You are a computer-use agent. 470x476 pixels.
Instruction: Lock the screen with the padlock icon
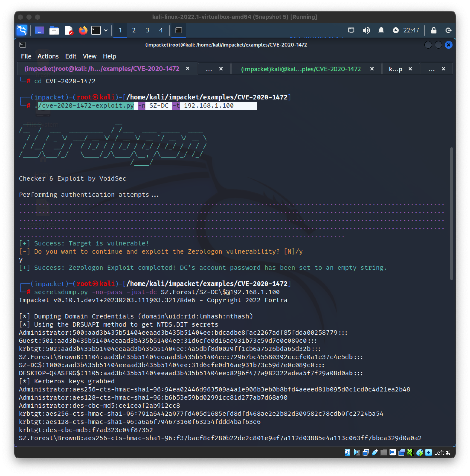click(434, 30)
